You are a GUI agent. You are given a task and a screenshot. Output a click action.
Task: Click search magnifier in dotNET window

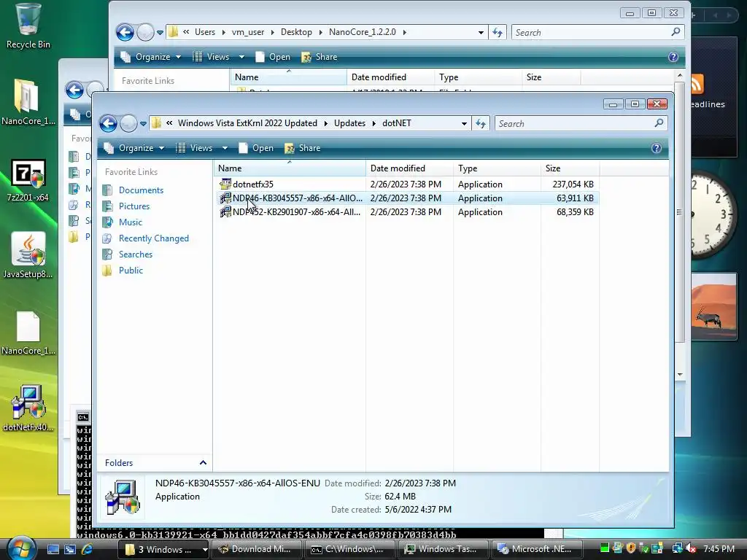[x=659, y=123]
